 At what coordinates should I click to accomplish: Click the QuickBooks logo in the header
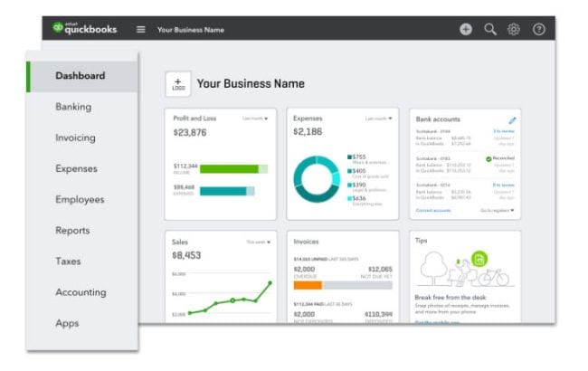click(x=88, y=29)
